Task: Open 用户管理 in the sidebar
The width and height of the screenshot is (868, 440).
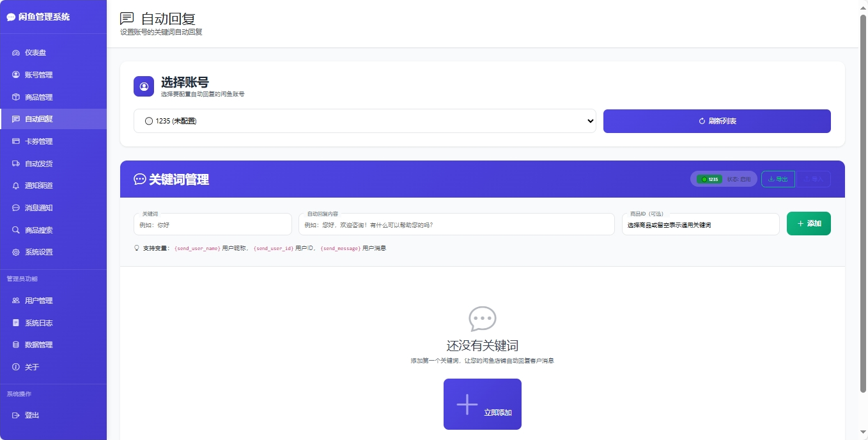Action: [x=53, y=301]
